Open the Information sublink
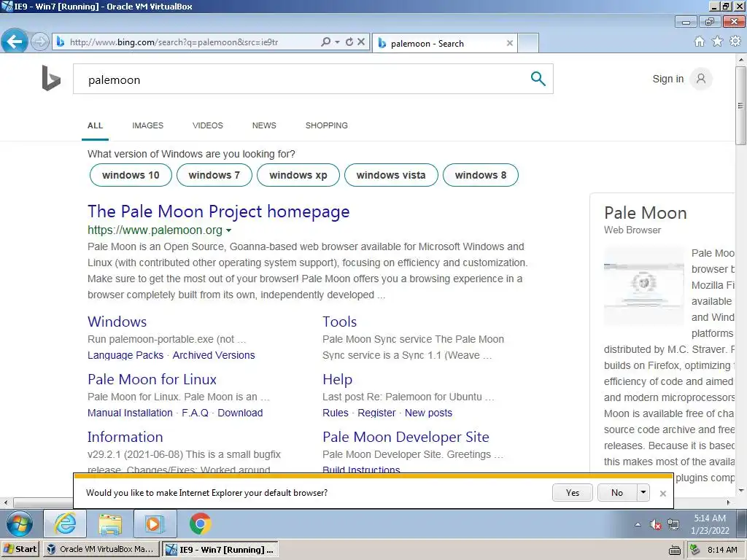 (125, 437)
